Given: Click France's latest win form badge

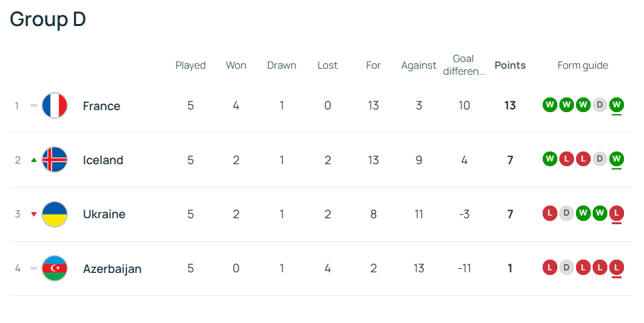Looking at the screenshot, I should 617,105.
